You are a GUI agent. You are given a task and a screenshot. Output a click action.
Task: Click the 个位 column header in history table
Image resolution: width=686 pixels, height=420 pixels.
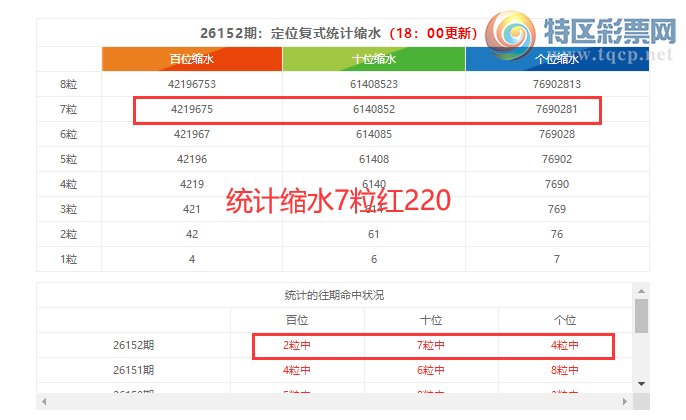pyautogui.click(x=565, y=320)
